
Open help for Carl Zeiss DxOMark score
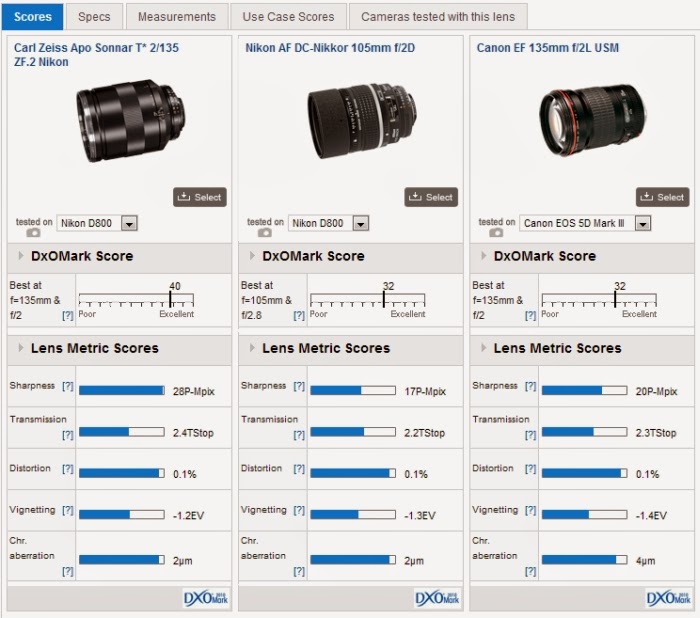[x=67, y=316]
